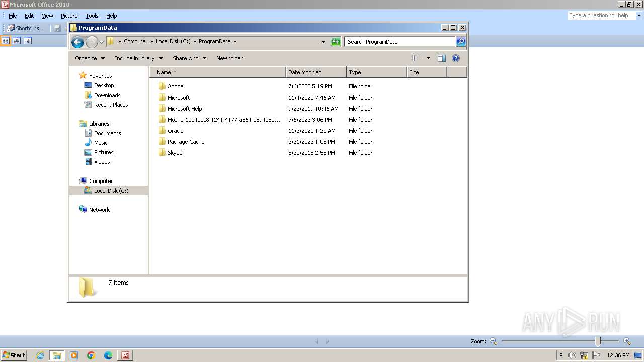Open the Edit menu in Office window
644x362 pixels.
[x=29, y=16]
